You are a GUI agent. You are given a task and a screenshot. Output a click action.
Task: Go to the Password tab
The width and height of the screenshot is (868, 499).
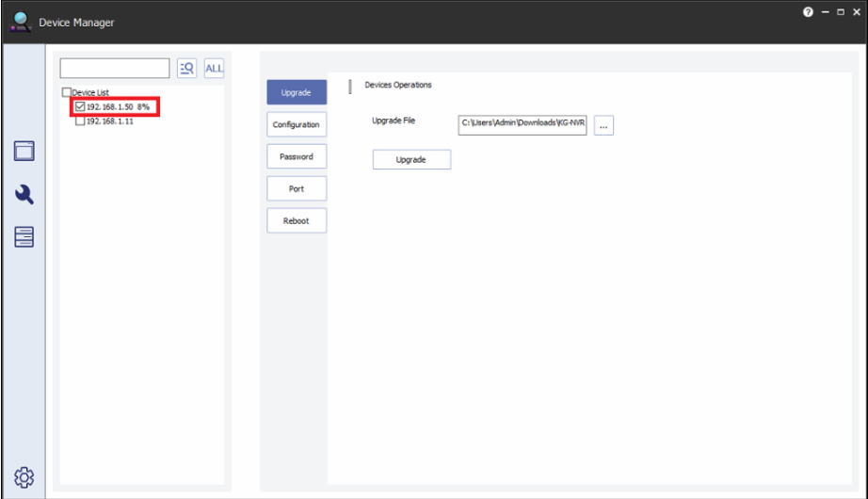click(297, 156)
